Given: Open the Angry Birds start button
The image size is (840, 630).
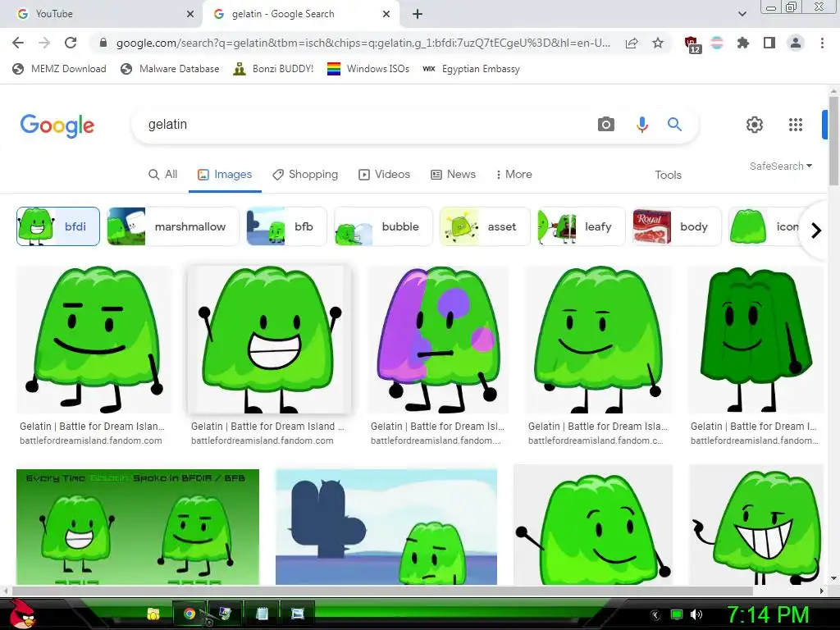Looking at the screenshot, I should click(23, 614).
